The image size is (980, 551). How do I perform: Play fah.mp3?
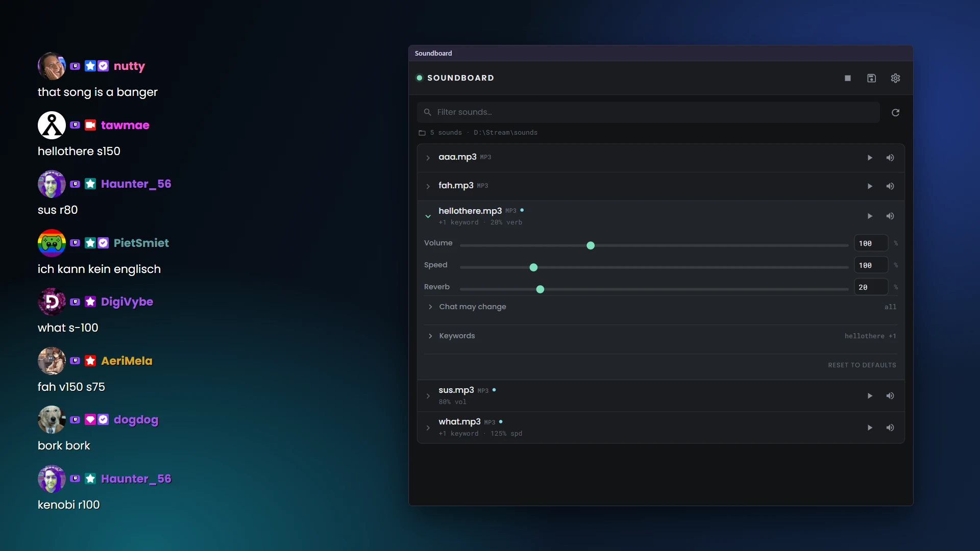pos(870,186)
